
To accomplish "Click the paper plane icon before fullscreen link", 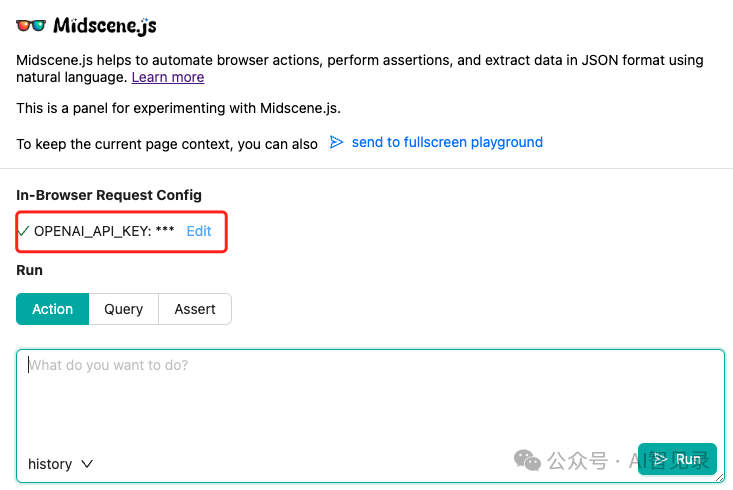I will (337, 143).
